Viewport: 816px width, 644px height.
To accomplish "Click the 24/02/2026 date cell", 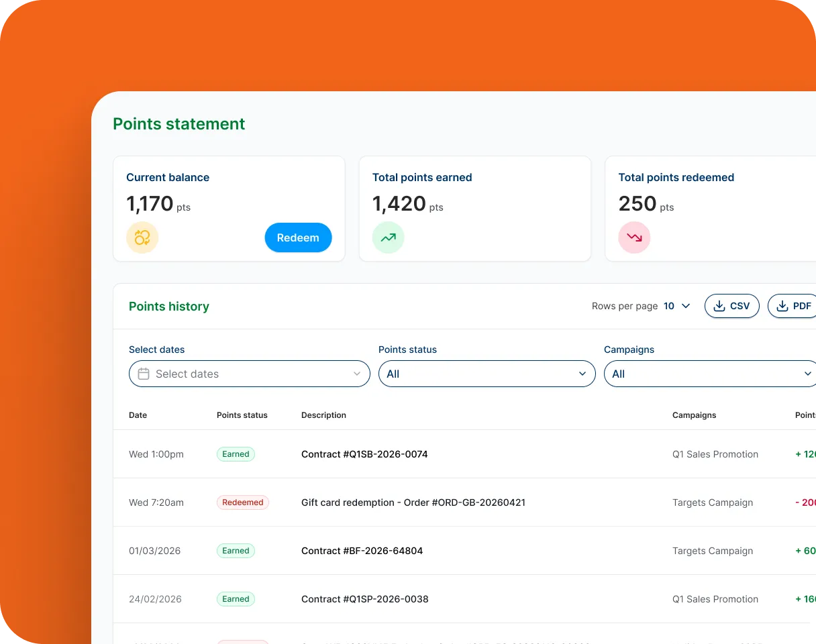I will tap(155, 599).
